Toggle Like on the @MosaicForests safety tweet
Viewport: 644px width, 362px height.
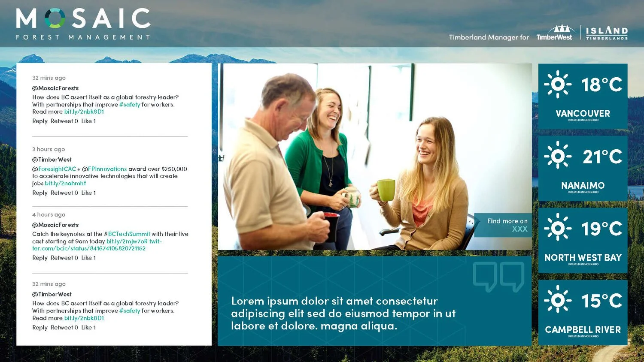(x=88, y=121)
